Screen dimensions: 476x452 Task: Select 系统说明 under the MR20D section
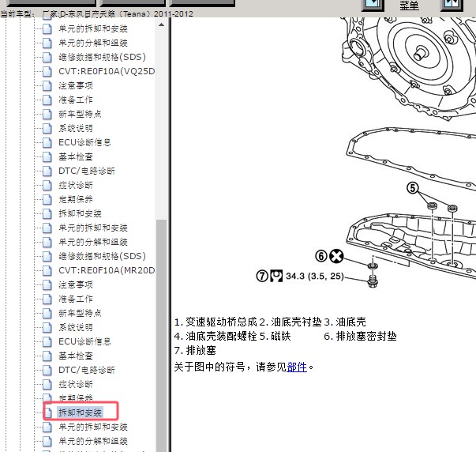tap(76, 327)
